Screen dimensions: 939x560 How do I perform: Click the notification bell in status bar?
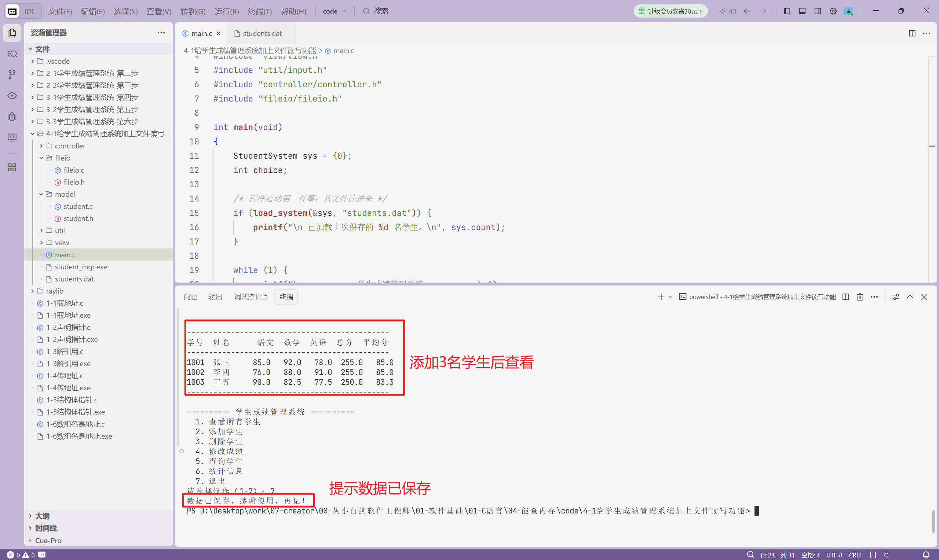tap(926, 555)
